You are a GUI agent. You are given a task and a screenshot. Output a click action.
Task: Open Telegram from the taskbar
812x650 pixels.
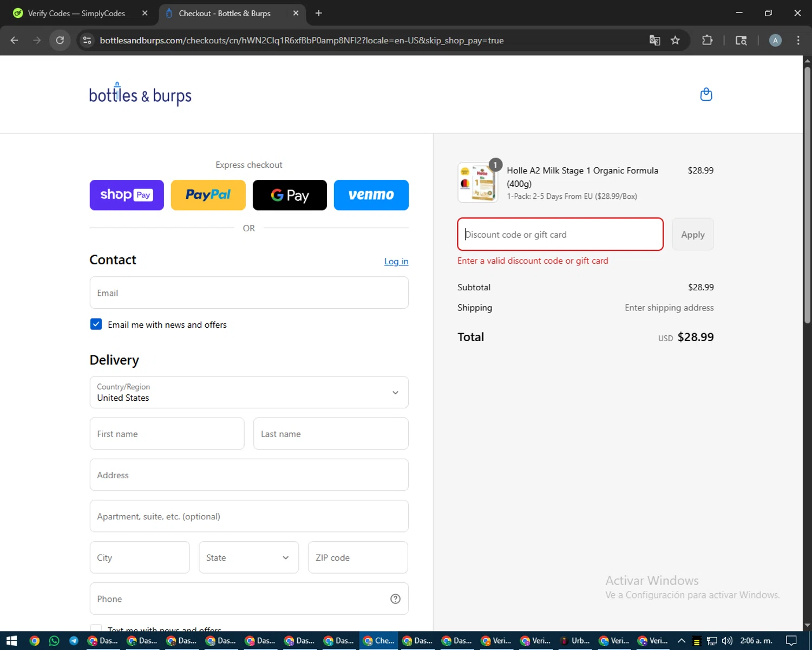pos(74,641)
